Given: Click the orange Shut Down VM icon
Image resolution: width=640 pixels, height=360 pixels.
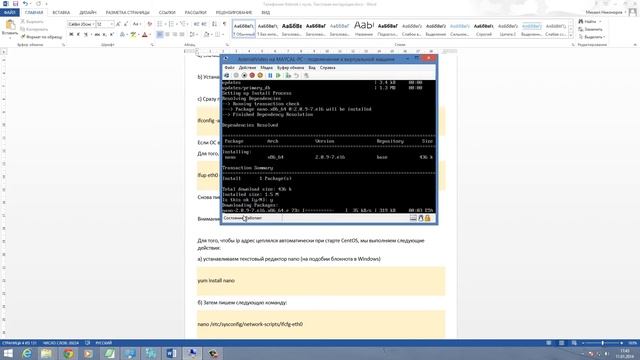Looking at the screenshot, I should (260, 76).
